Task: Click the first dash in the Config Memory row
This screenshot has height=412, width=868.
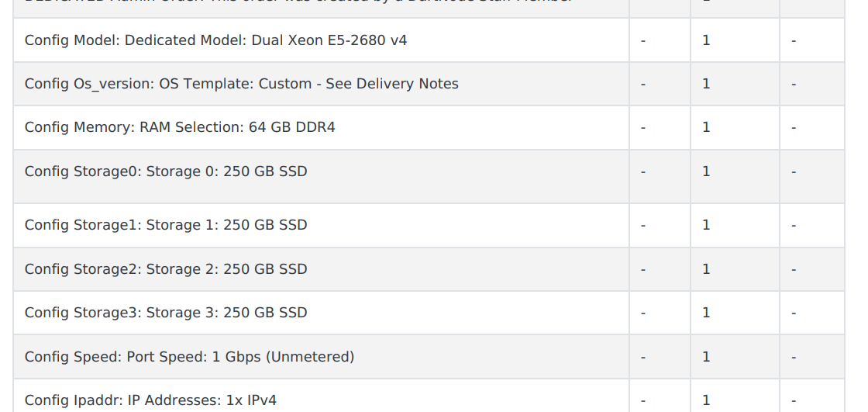Action: coord(643,127)
